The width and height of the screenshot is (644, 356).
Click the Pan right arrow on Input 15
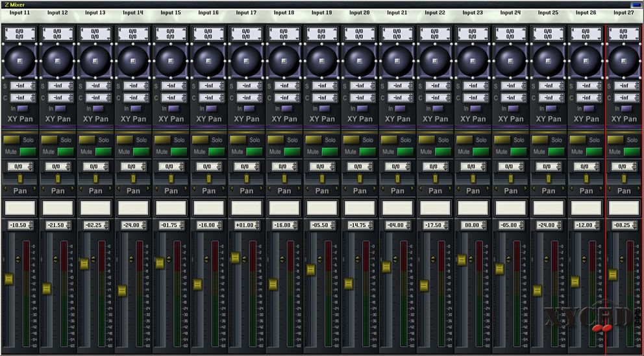click(x=186, y=188)
